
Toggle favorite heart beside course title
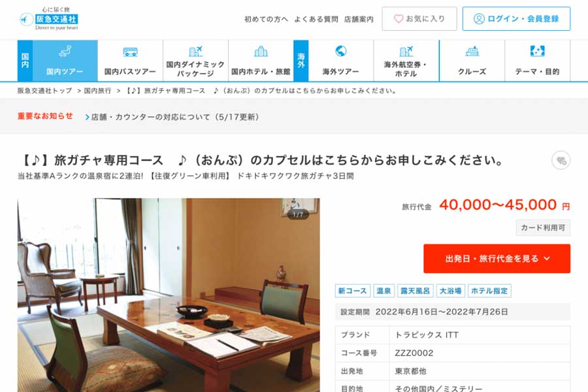[561, 161]
